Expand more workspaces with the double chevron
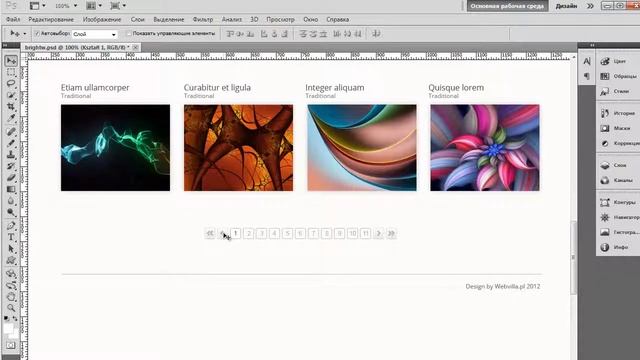 click(x=590, y=6)
